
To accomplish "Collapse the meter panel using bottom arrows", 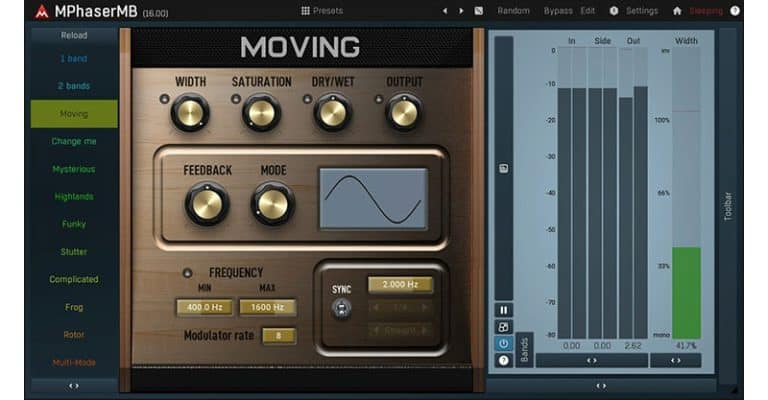I will point(601,386).
